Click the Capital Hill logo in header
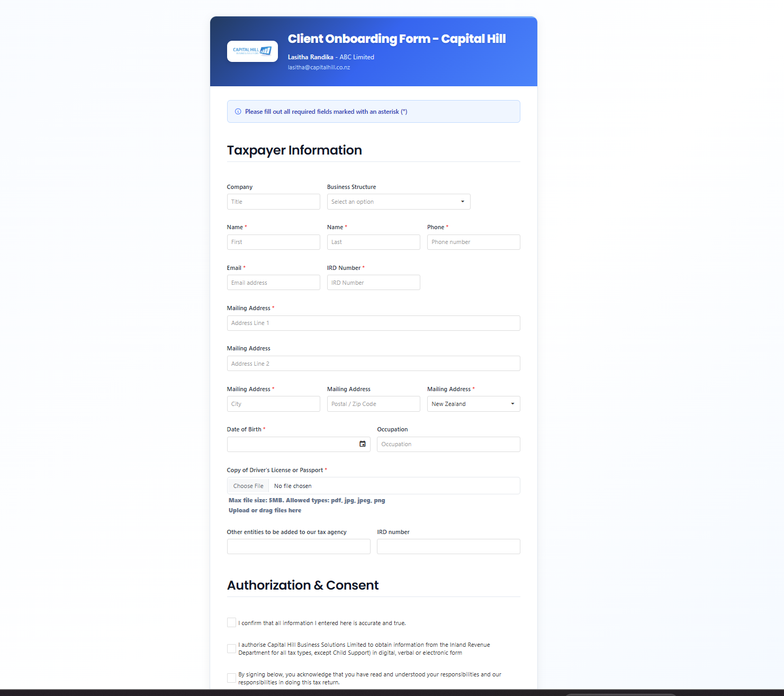The width and height of the screenshot is (784, 696). tap(253, 51)
